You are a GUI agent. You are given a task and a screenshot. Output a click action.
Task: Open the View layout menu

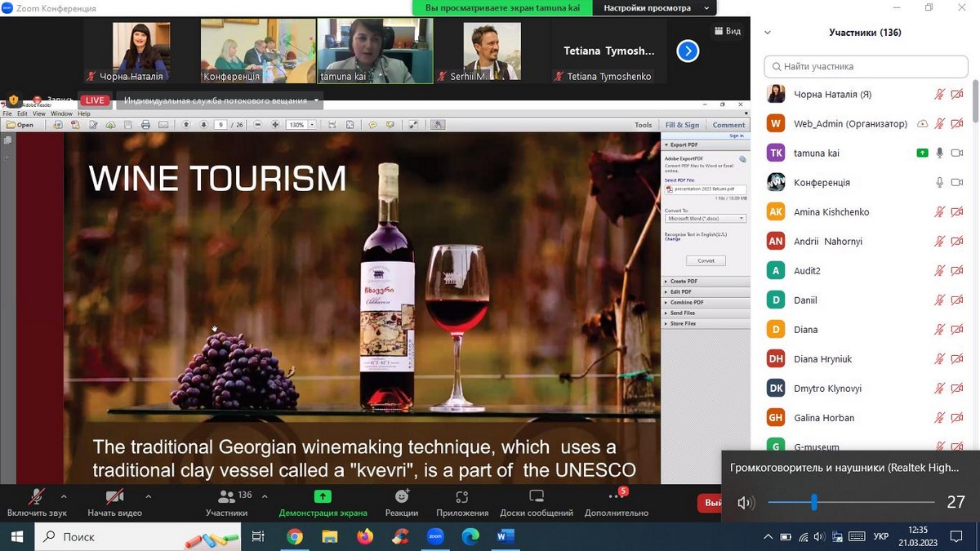coord(728,31)
